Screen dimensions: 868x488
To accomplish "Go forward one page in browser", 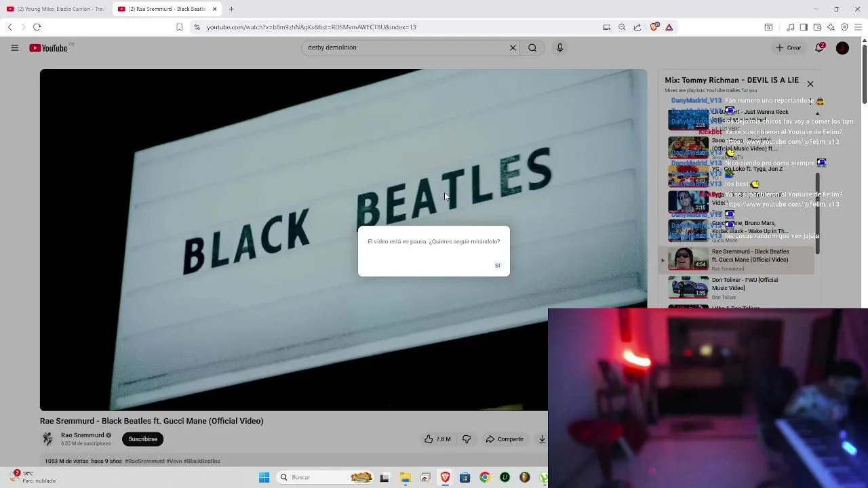I will point(23,27).
